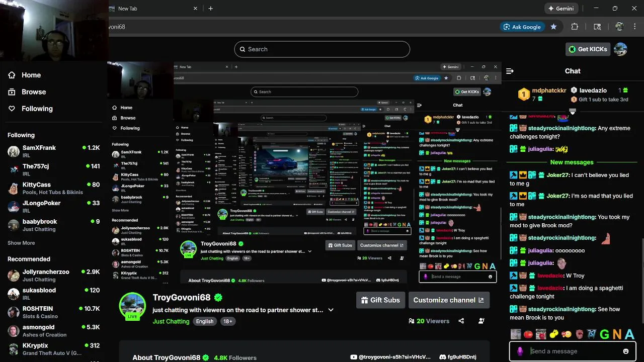Open the Chrome profile avatar
644x362 pixels.
[x=619, y=27]
